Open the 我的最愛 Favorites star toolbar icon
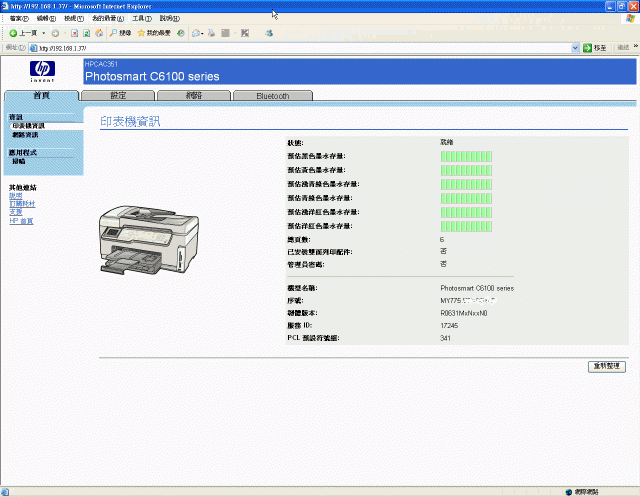 coord(154,33)
